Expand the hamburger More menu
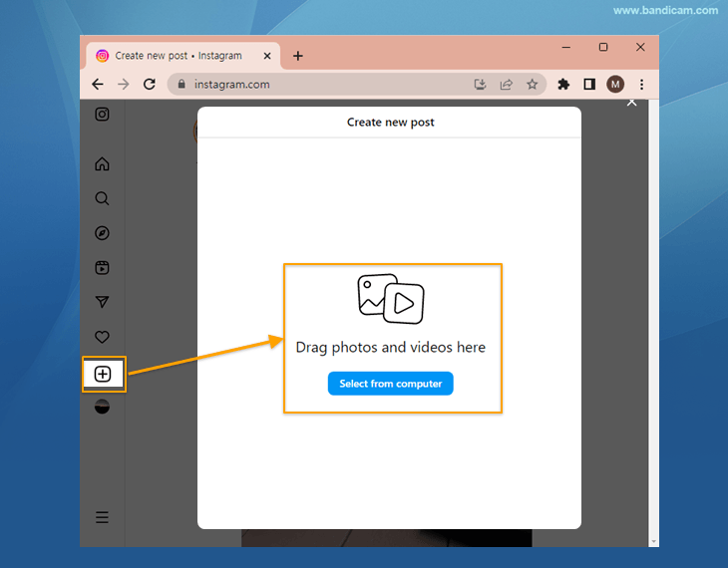Viewport: 728px width, 568px height. click(x=102, y=517)
